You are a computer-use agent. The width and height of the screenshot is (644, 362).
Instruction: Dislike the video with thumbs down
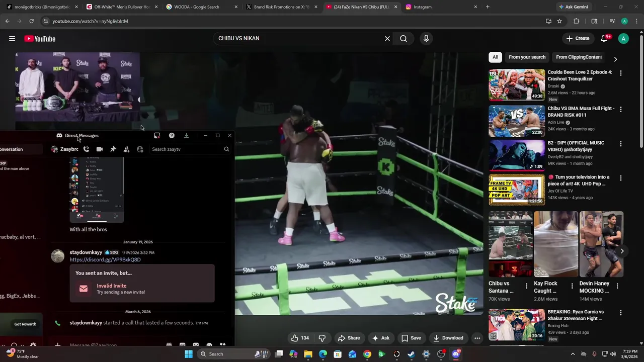(322, 338)
